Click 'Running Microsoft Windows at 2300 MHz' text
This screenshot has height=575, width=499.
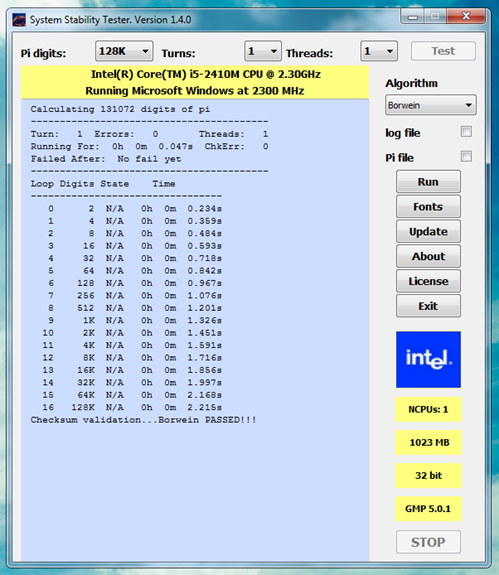point(195,91)
